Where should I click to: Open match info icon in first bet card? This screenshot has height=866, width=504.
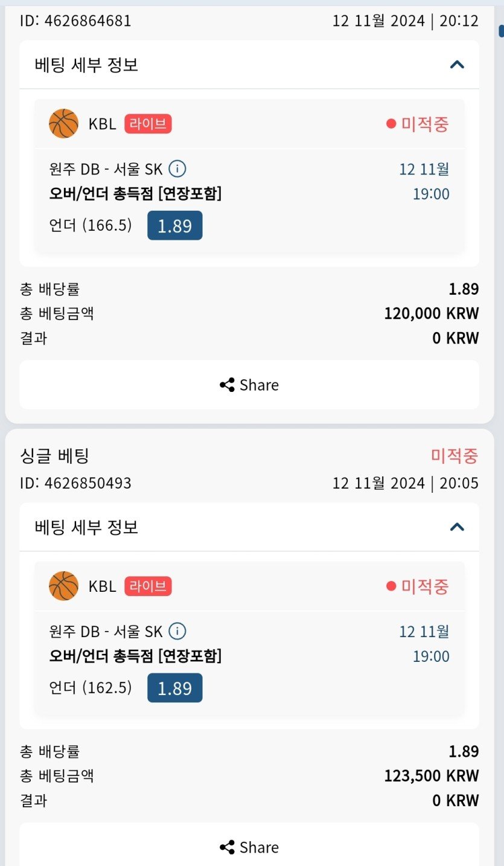click(x=177, y=169)
